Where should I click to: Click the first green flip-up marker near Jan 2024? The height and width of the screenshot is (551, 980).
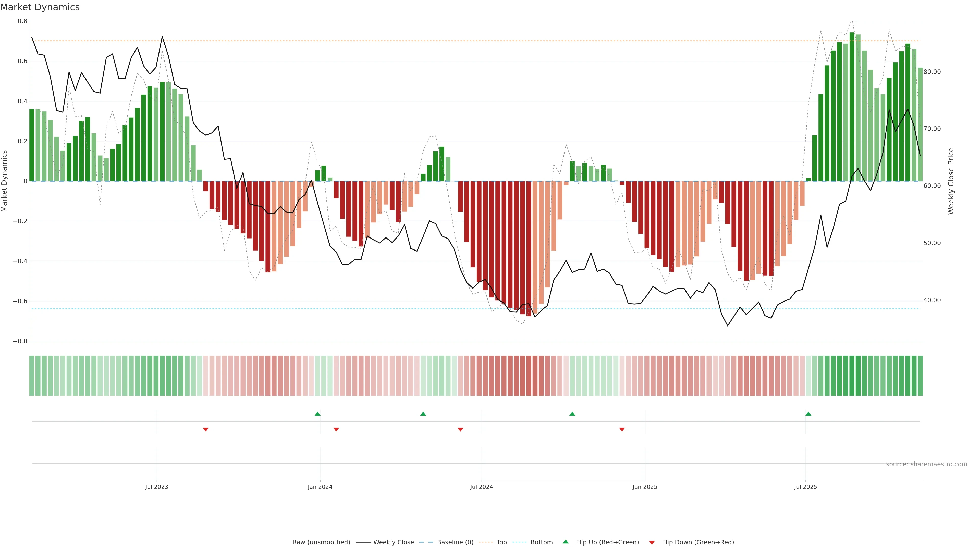point(317,414)
